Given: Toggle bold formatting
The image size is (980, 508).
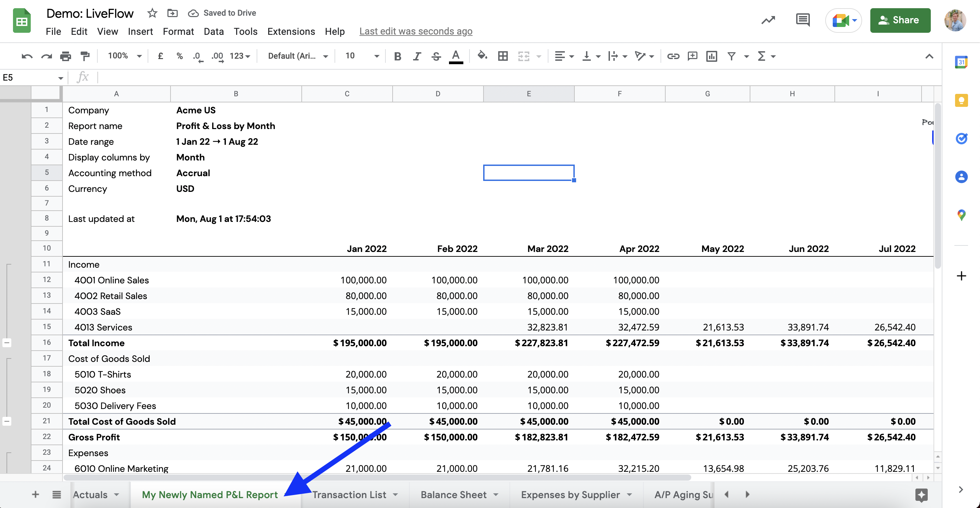Looking at the screenshot, I should pyautogui.click(x=397, y=56).
